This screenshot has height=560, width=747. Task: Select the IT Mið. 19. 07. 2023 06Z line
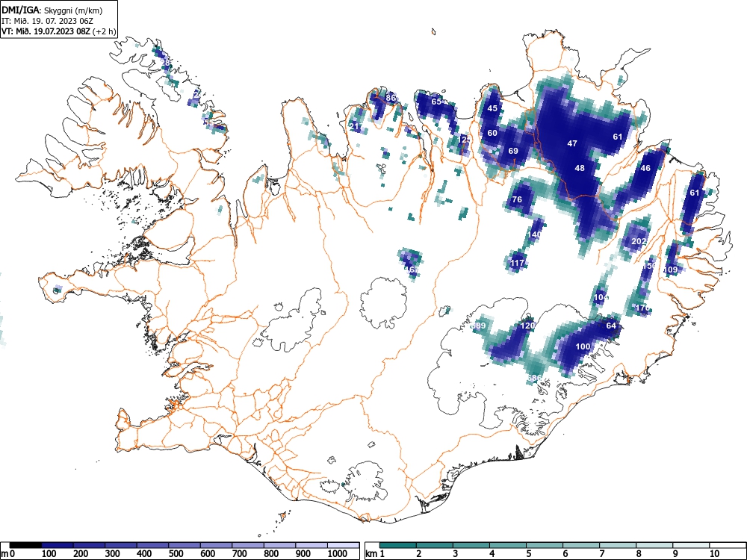[x=47, y=21]
